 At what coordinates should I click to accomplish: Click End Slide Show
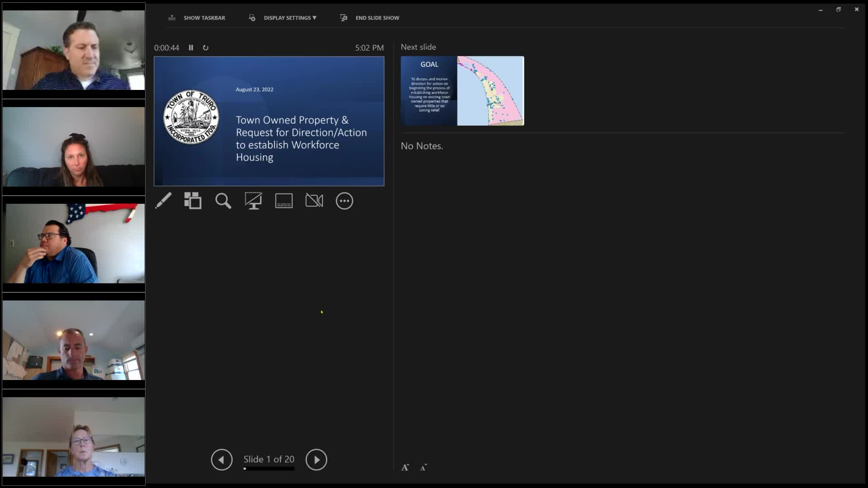click(x=377, y=18)
